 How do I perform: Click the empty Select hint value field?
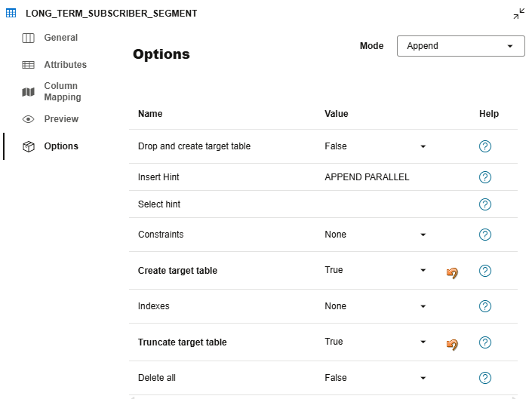pos(374,204)
